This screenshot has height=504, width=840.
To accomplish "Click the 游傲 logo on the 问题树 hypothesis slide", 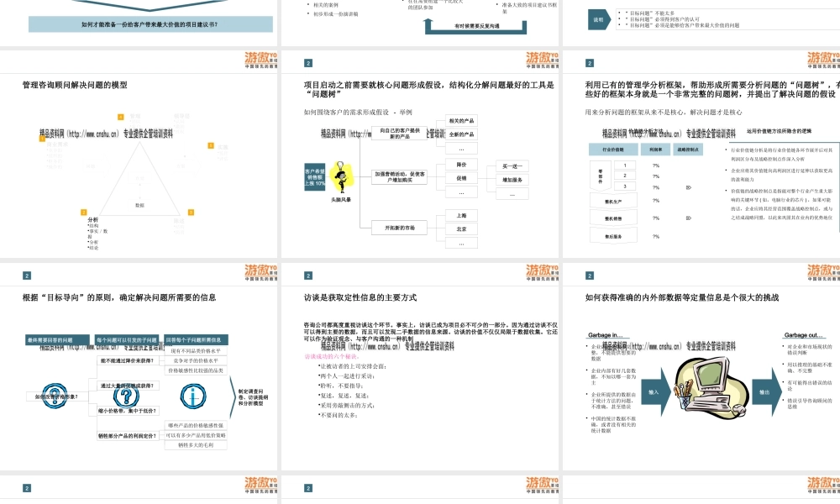I will (x=542, y=60).
